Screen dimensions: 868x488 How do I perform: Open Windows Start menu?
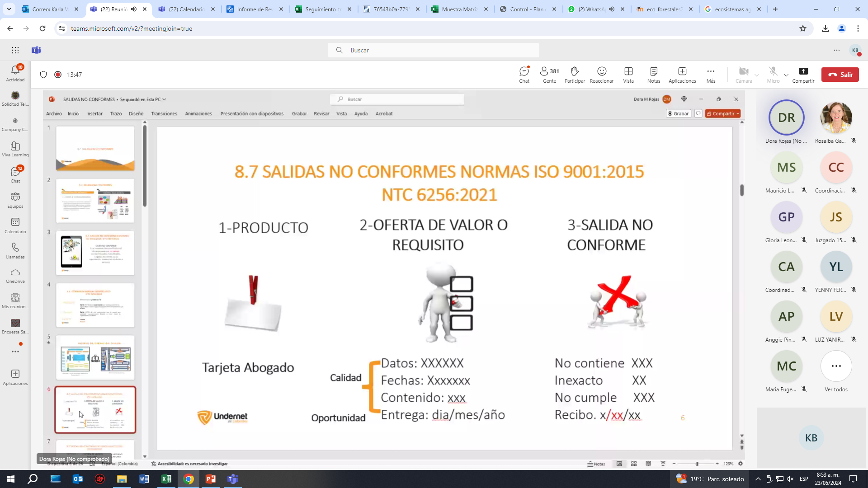(11, 479)
